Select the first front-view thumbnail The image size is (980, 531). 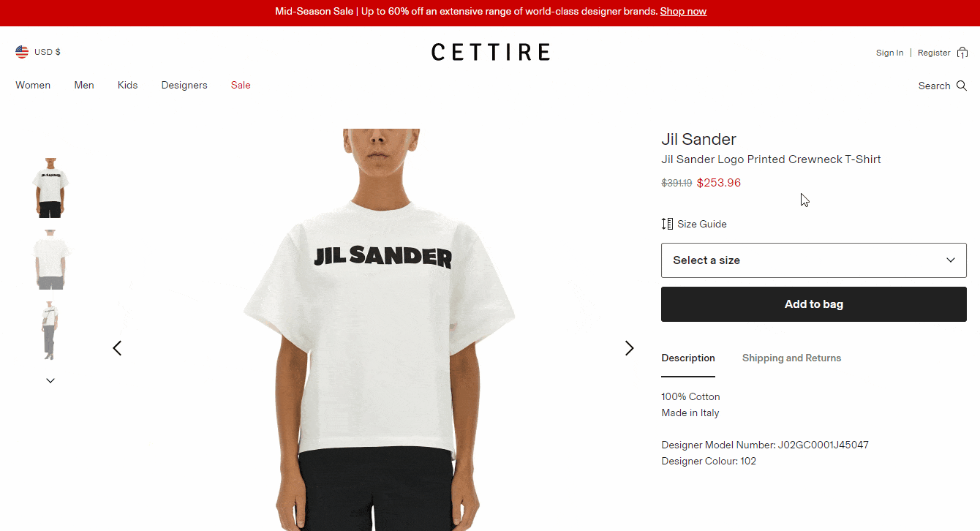pos(50,188)
